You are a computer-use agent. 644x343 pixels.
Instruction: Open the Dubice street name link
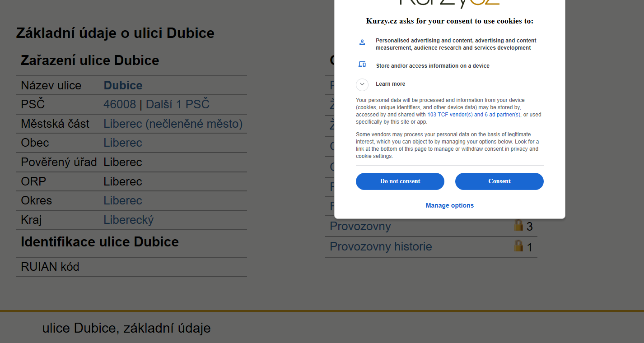click(123, 85)
